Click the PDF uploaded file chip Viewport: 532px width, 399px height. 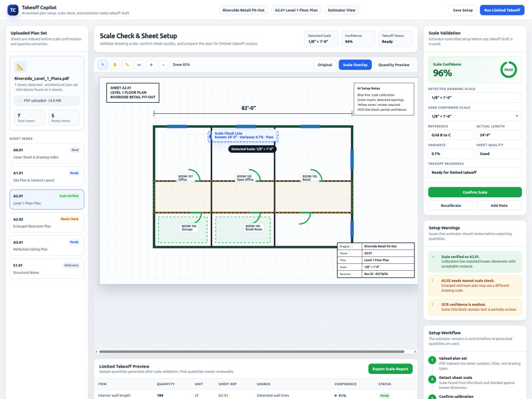click(47, 101)
